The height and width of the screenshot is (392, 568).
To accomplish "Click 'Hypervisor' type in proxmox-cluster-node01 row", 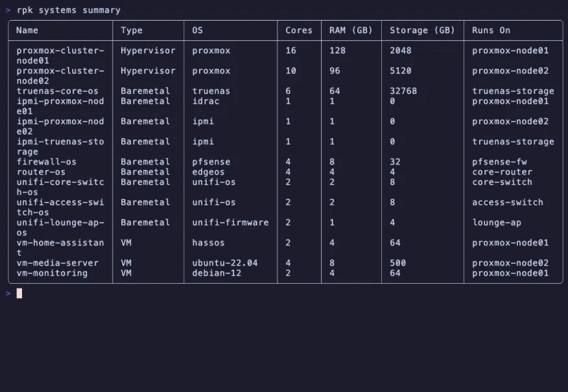I will [148, 51].
